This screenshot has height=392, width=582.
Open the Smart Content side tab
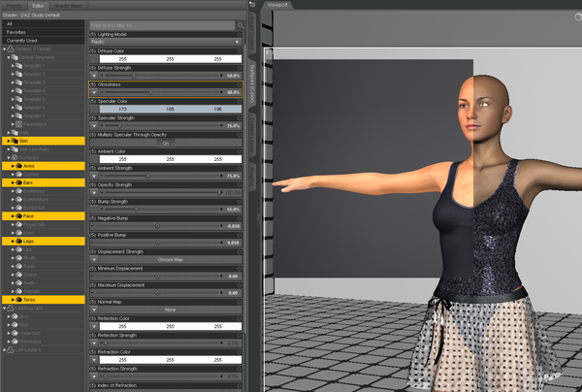tap(252, 33)
